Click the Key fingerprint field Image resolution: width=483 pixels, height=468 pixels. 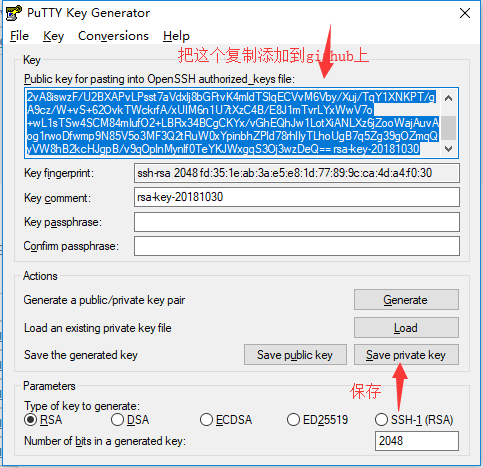(x=297, y=173)
